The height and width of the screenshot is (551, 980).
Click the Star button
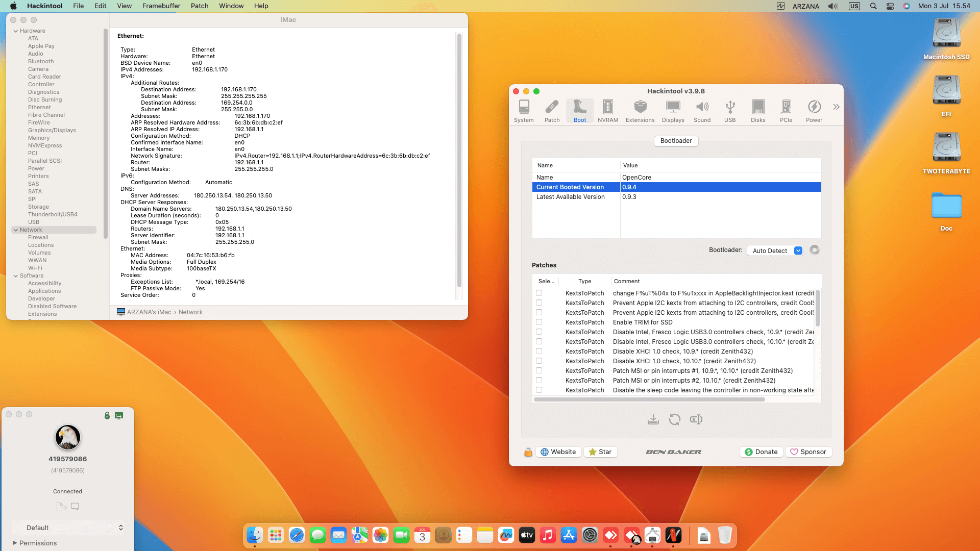[600, 452]
